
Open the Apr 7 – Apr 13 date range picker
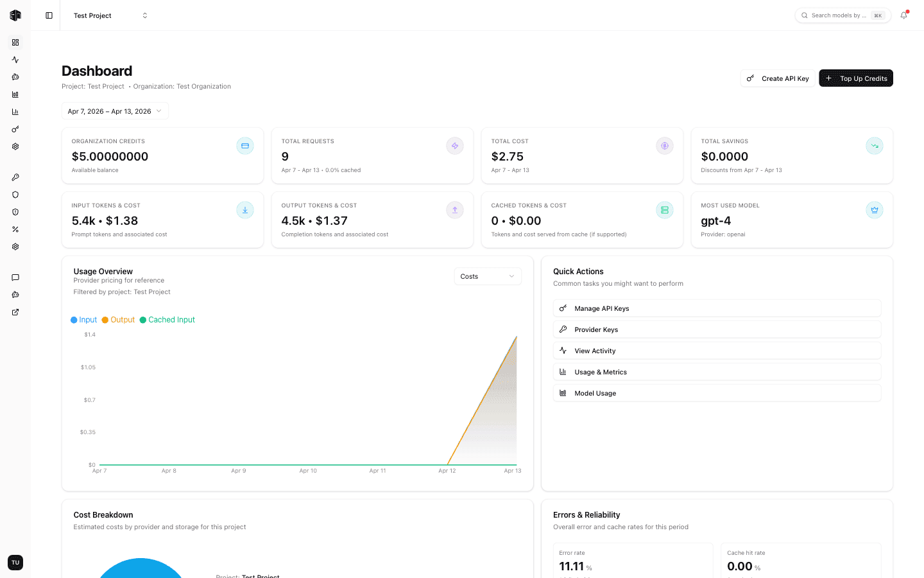tap(114, 110)
